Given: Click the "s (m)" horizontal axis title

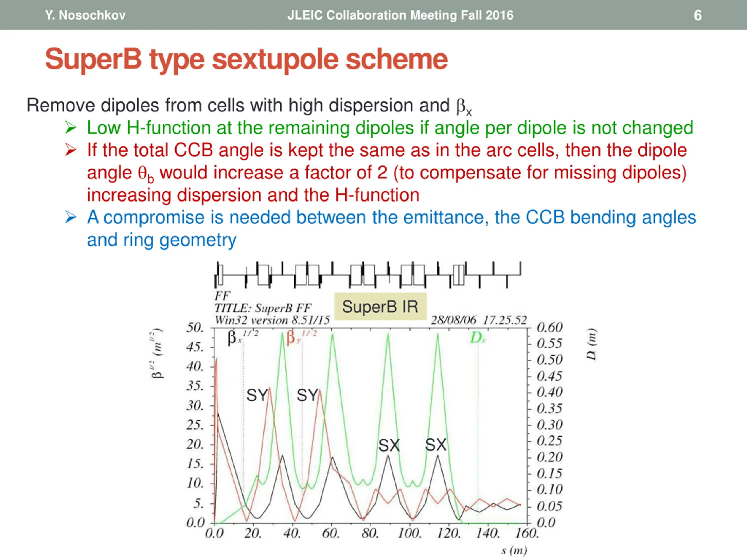Looking at the screenshot, I should 514,551.
